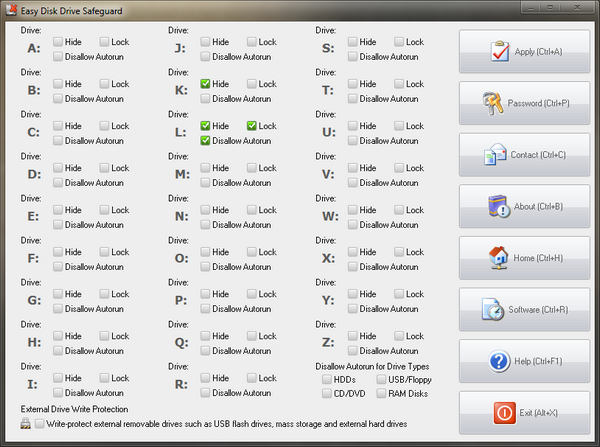
Task: Uncheck Hide for drive K
Action: click(206, 84)
